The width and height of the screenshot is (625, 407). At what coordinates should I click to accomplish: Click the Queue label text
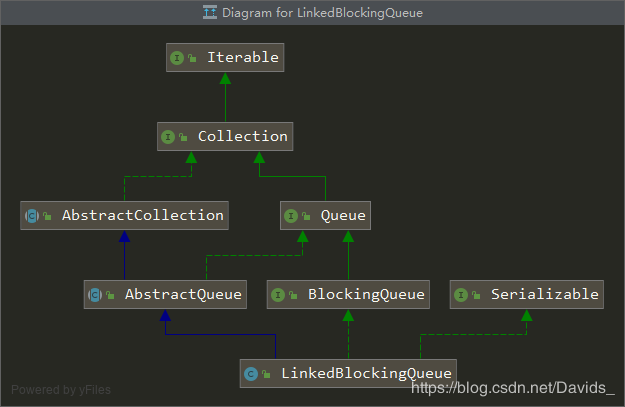tap(343, 216)
